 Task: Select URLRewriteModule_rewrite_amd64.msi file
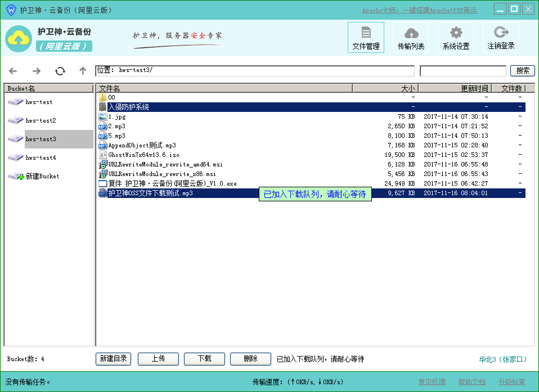click(x=311, y=165)
